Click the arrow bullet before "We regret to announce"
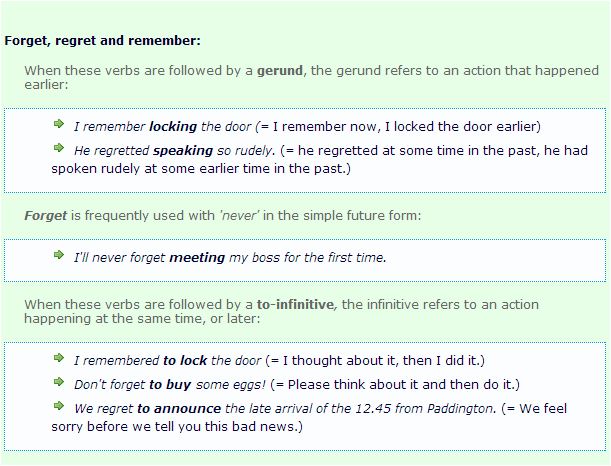The width and height of the screenshot is (611, 466). (59, 406)
